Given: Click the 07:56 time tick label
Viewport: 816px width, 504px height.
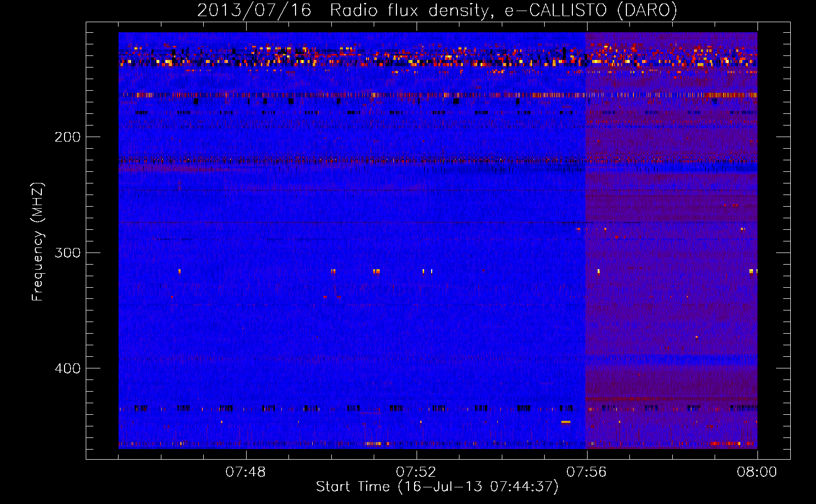Looking at the screenshot, I should pyautogui.click(x=587, y=472).
